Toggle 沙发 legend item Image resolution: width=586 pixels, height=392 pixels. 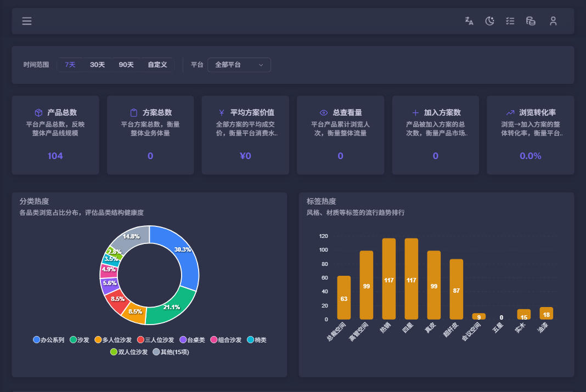[x=80, y=340]
